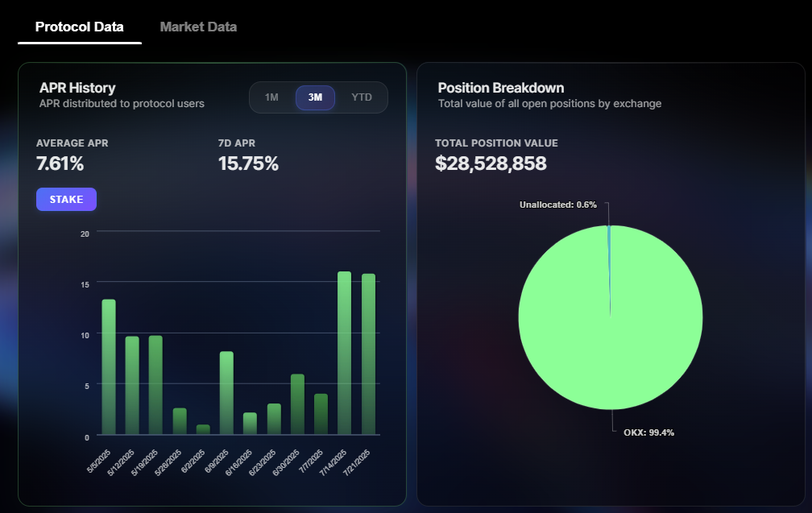Click the tallest bar at 7/14/2025
The width and height of the screenshot is (812, 513).
pos(344,353)
